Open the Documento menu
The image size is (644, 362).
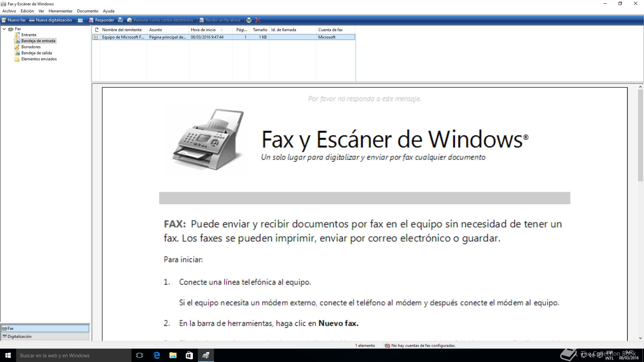[88, 11]
